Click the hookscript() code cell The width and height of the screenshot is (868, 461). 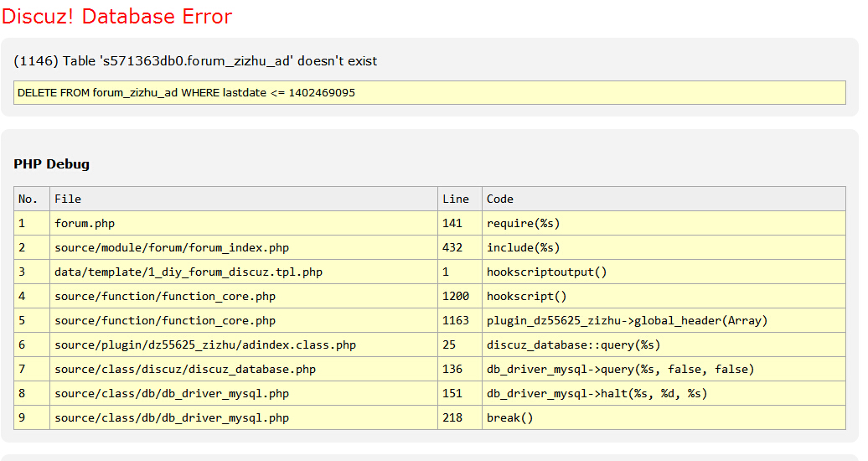(x=664, y=297)
